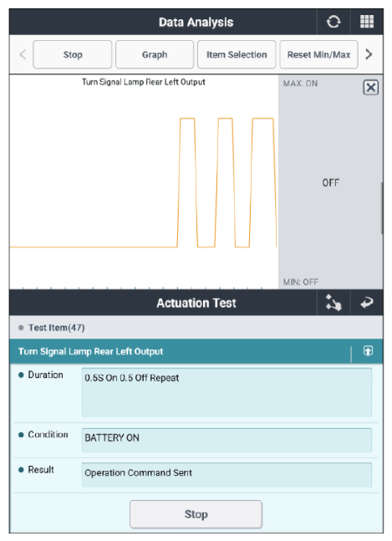Click the OFF current value in graph panel
The height and width of the screenshot is (541, 392).
pyautogui.click(x=331, y=182)
